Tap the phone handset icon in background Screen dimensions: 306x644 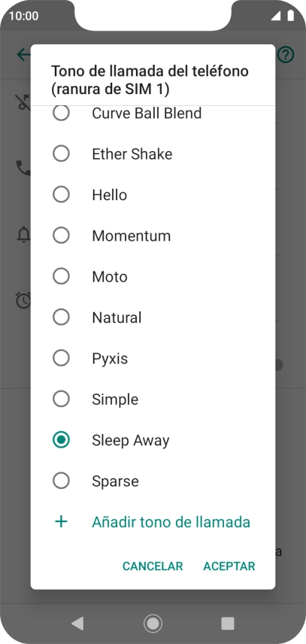(23, 168)
